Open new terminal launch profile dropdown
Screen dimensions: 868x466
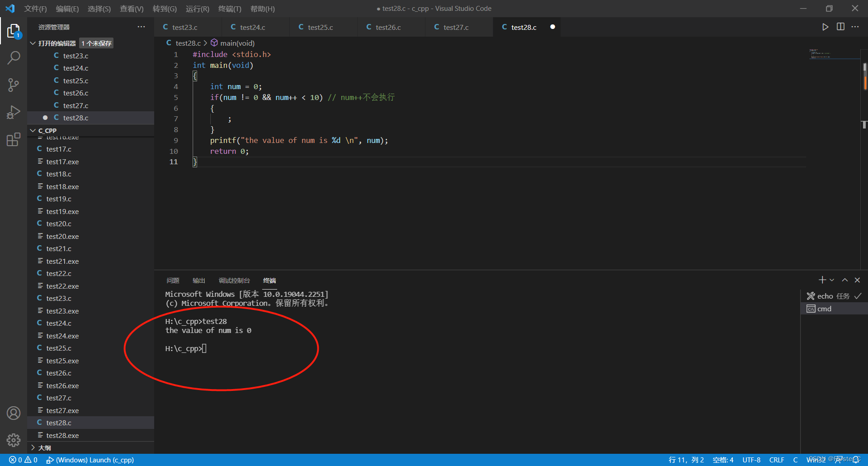832,280
